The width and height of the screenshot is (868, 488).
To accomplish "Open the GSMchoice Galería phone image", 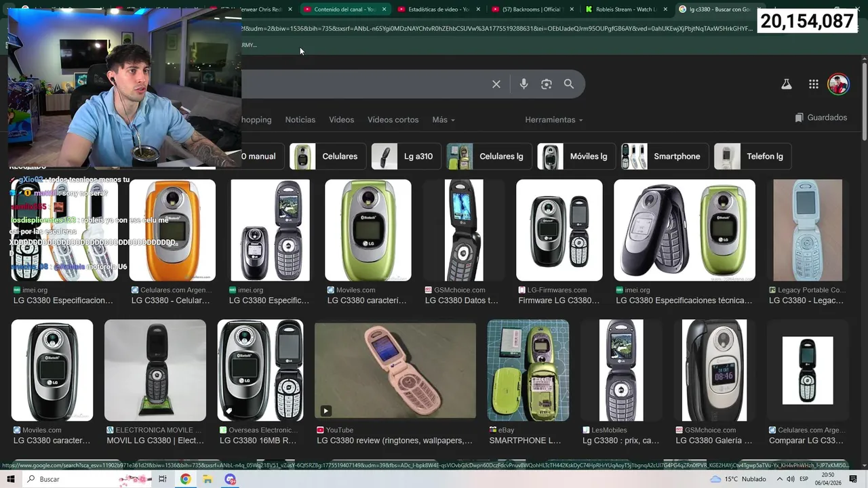I will pyautogui.click(x=714, y=370).
